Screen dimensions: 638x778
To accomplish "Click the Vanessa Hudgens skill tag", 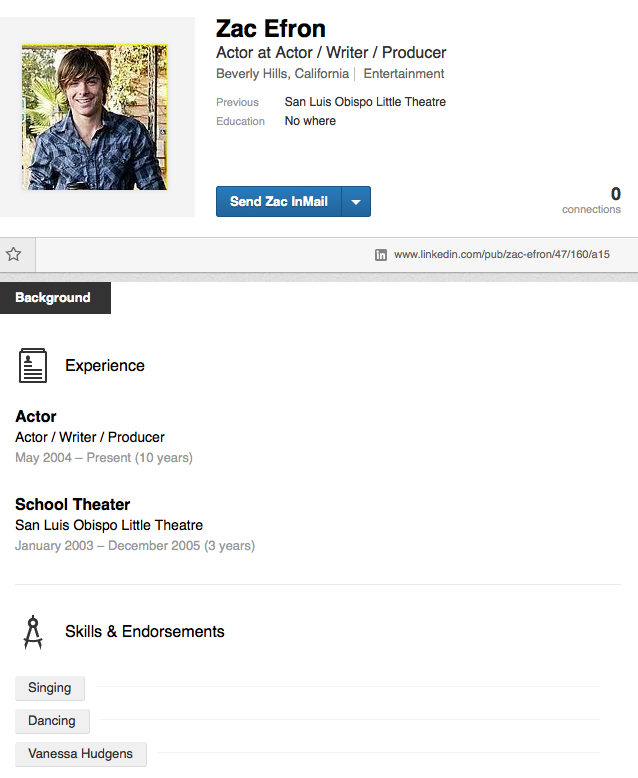I will coord(81,754).
